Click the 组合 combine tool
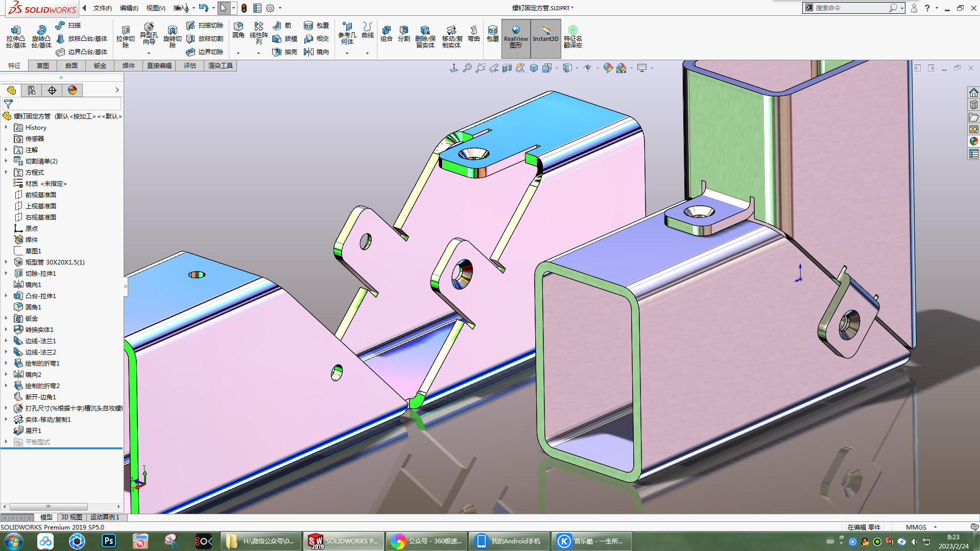Screen dimensions: 980x551 click(x=387, y=34)
